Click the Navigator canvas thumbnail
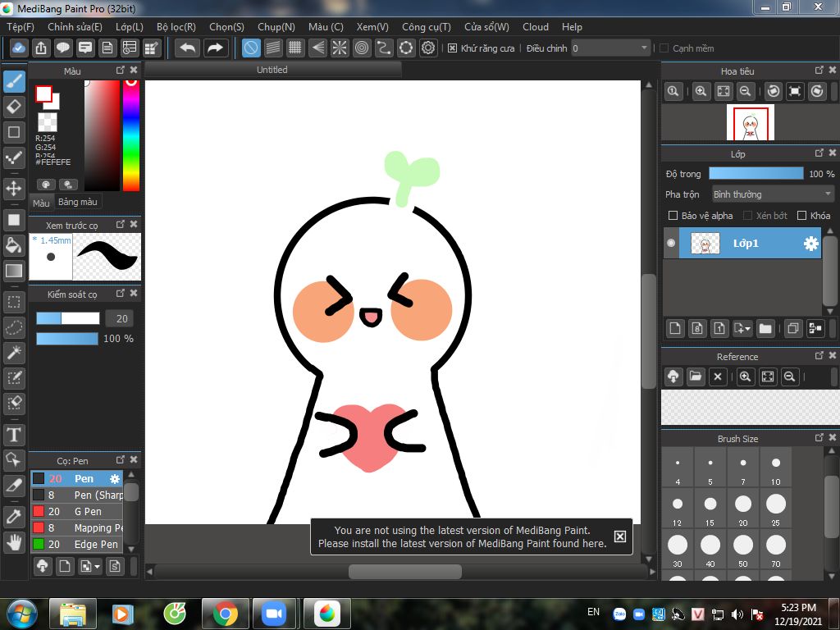Image resolution: width=840 pixels, height=630 pixels. (750, 122)
